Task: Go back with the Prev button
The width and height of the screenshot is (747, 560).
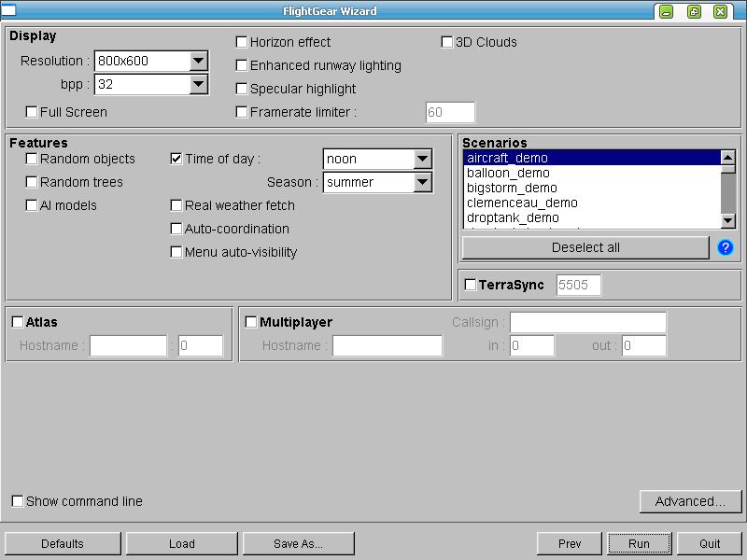Action: coord(570,544)
